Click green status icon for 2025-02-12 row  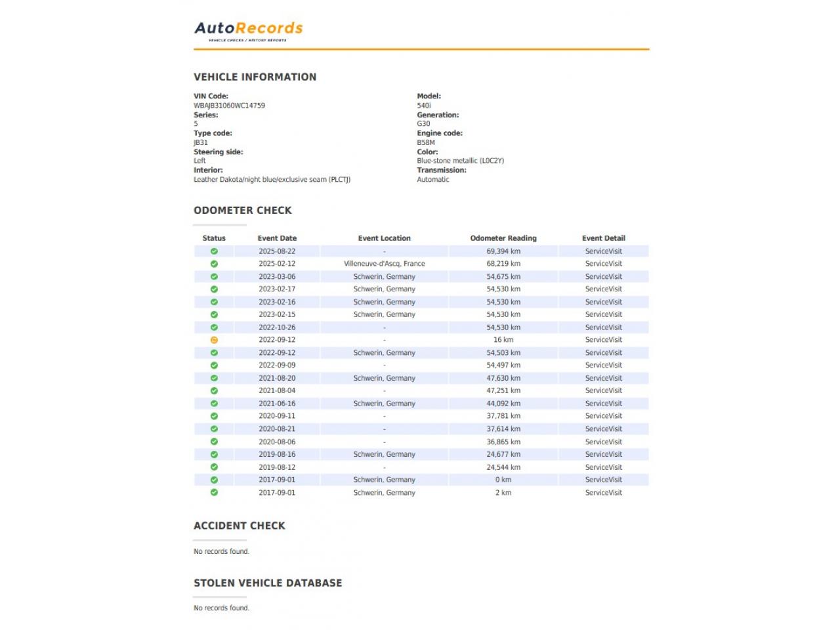214,264
